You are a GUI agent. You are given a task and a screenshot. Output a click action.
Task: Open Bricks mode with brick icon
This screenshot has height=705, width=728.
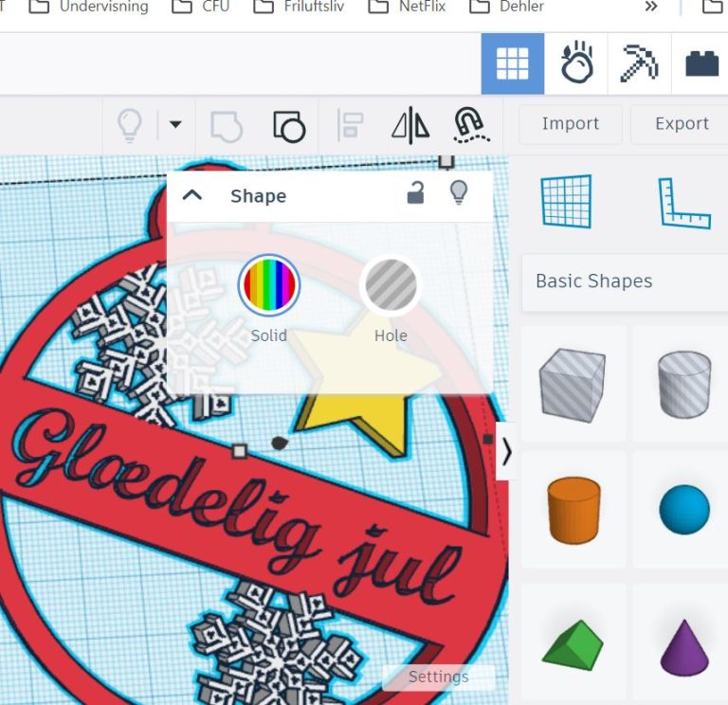(701, 63)
